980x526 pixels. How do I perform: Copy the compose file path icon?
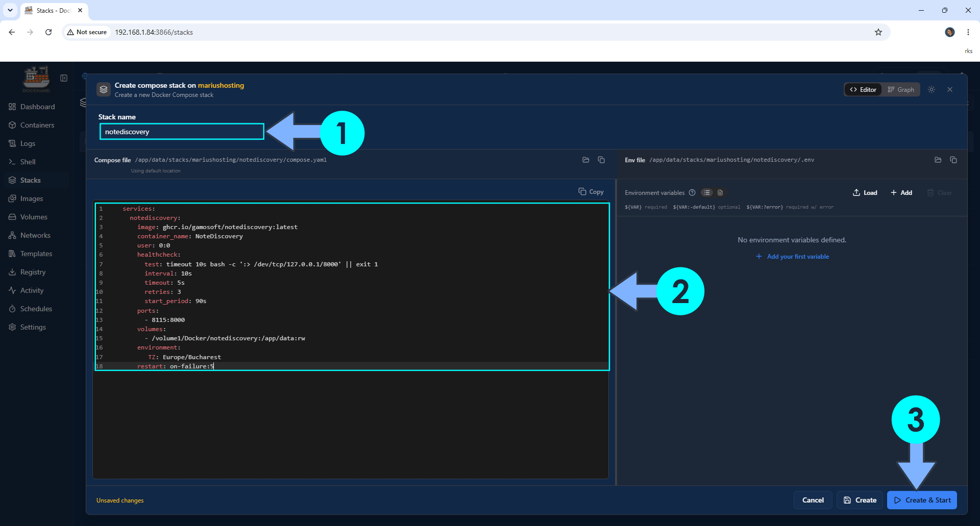pos(601,160)
